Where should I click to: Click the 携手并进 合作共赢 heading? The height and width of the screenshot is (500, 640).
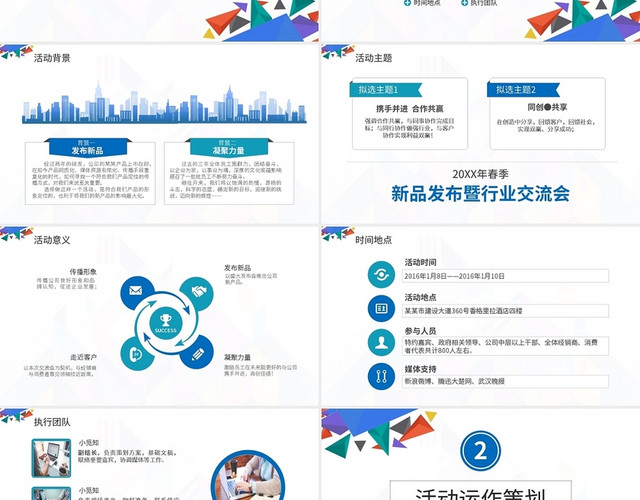point(409,109)
